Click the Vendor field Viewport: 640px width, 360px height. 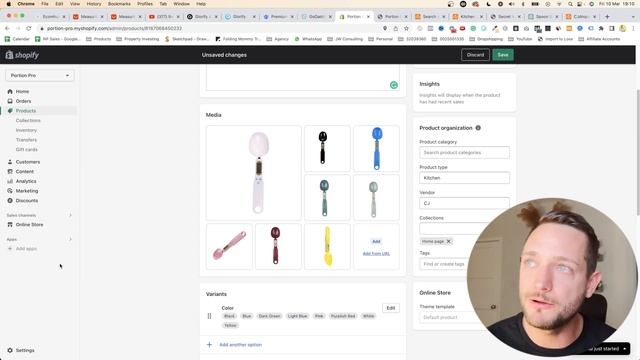[464, 203]
